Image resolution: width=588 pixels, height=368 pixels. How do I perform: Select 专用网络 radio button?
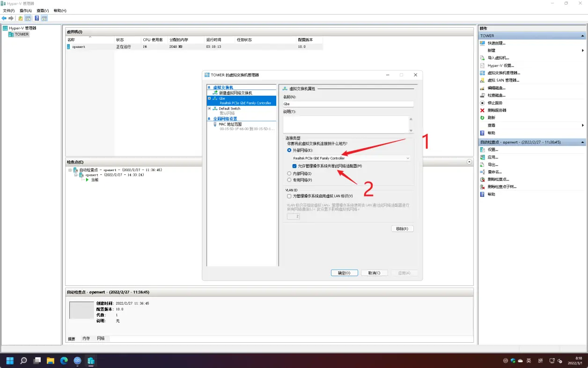tap(289, 180)
